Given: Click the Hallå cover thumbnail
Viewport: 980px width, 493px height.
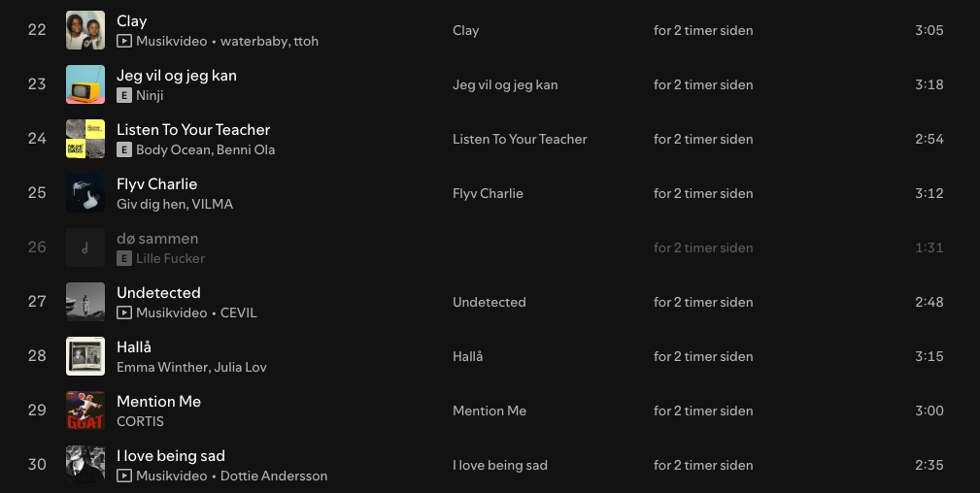Looking at the screenshot, I should (85, 356).
